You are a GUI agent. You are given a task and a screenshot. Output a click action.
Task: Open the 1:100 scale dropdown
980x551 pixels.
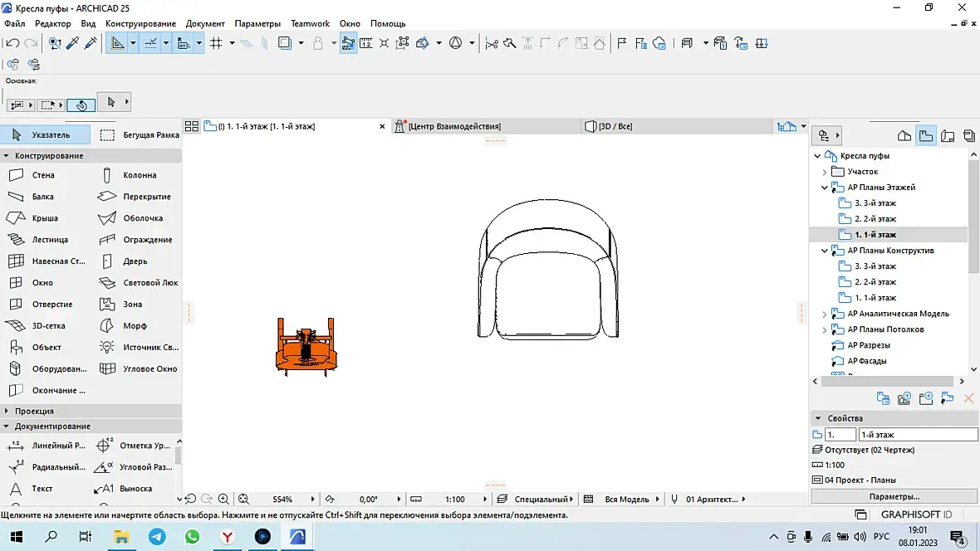pyautogui.click(x=454, y=500)
